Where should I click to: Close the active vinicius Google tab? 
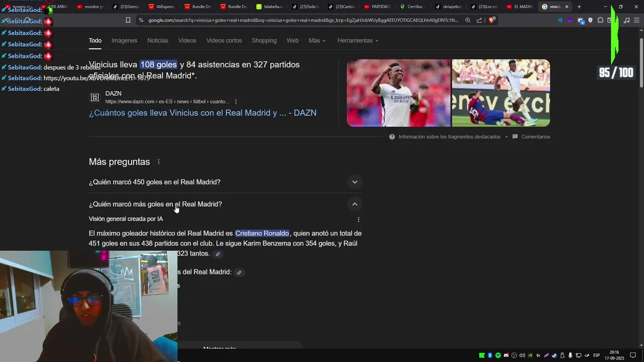coord(567,7)
